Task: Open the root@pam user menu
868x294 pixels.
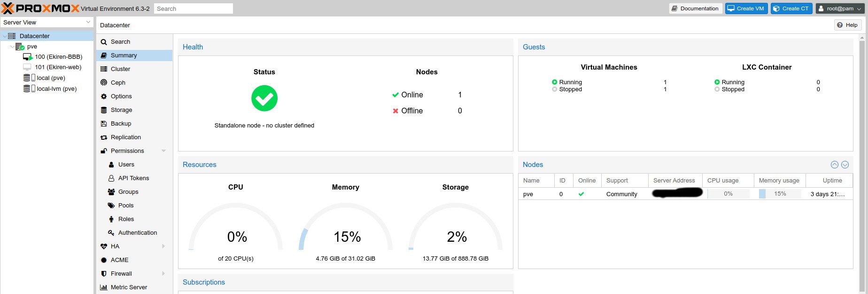Action: coord(840,8)
